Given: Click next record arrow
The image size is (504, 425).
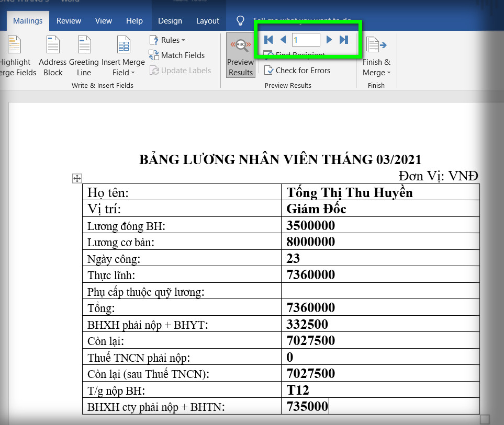Looking at the screenshot, I should (329, 40).
